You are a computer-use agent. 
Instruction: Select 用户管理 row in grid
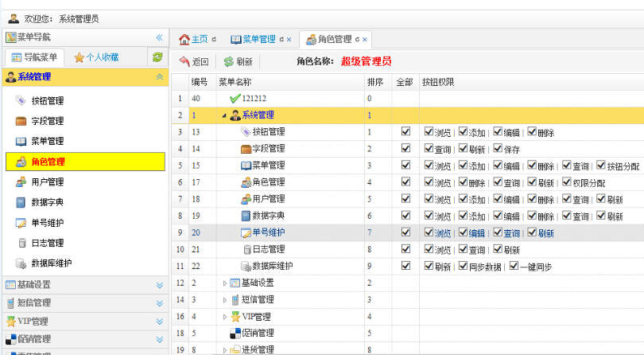pos(269,199)
